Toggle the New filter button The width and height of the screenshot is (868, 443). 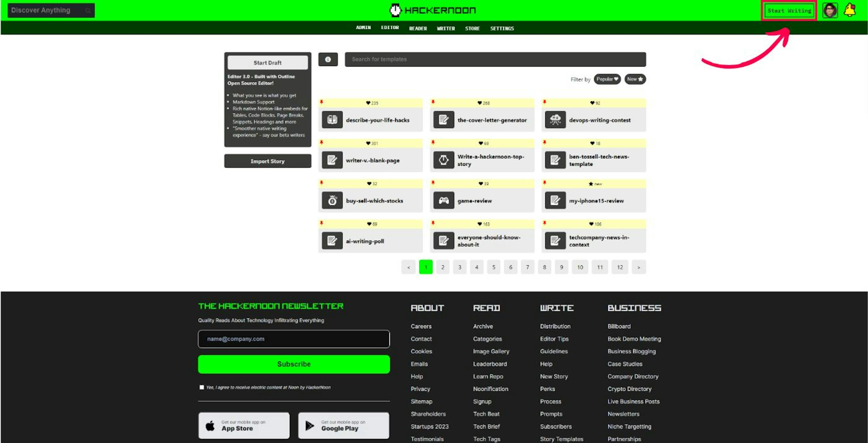[634, 79]
